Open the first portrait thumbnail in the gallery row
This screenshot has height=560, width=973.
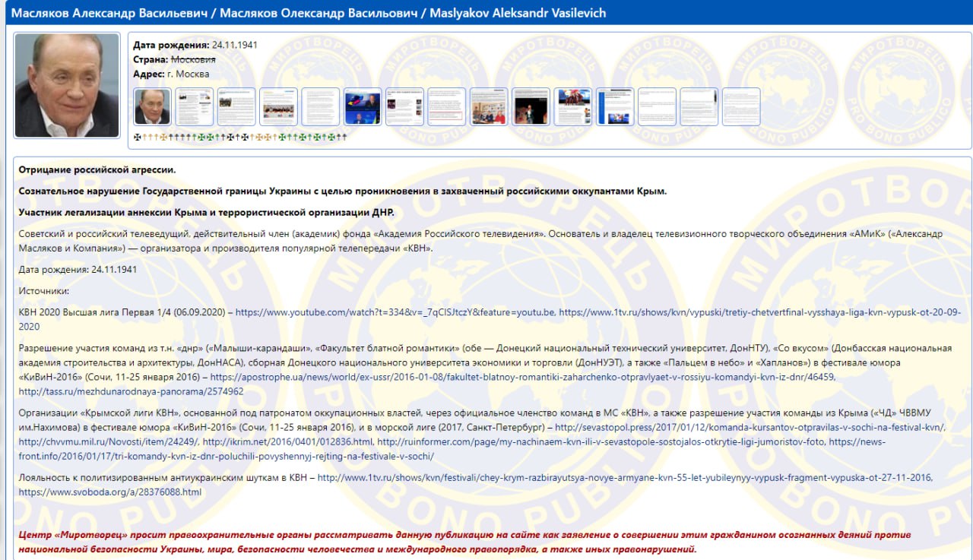coord(152,106)
